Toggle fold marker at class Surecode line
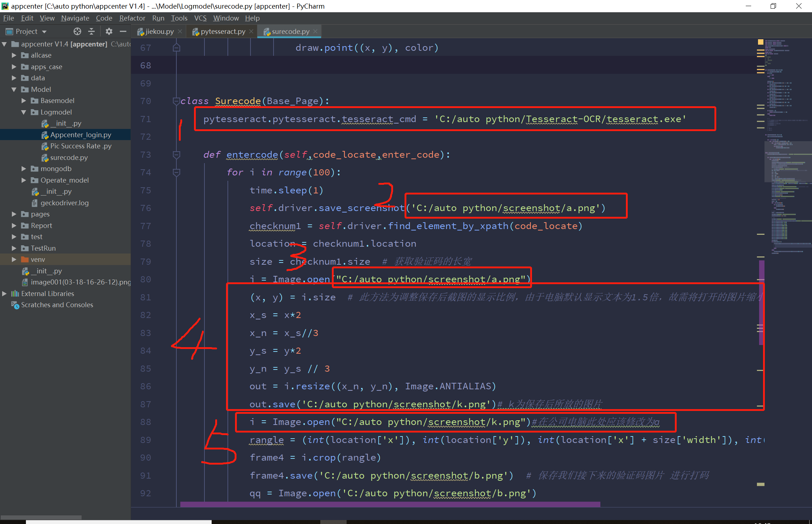Screen dimensions: 812x524 [176, 101]
